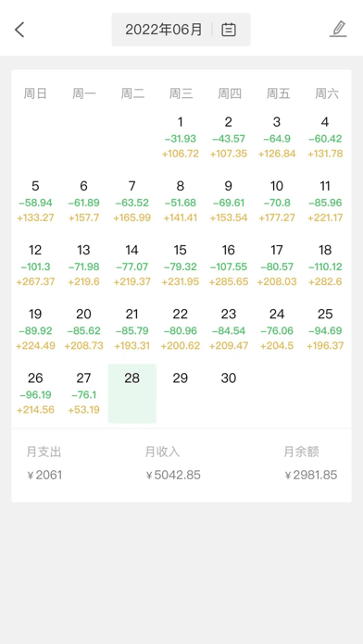Select the 月支出 ¥2061 summary
The width and height of the screenshot is (363, 644).
[x=44, y=464]
